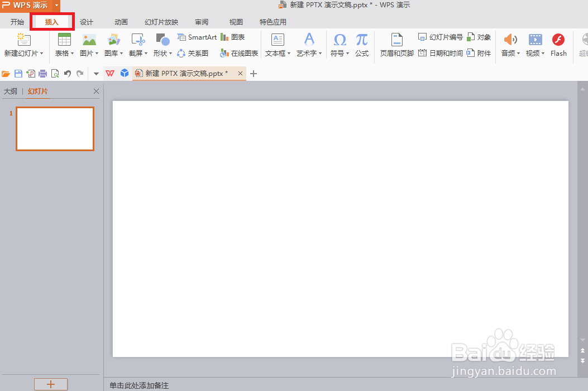Click the Screenshot (截屏) icon
588x391 pixels.
click(x=138, y=40)
